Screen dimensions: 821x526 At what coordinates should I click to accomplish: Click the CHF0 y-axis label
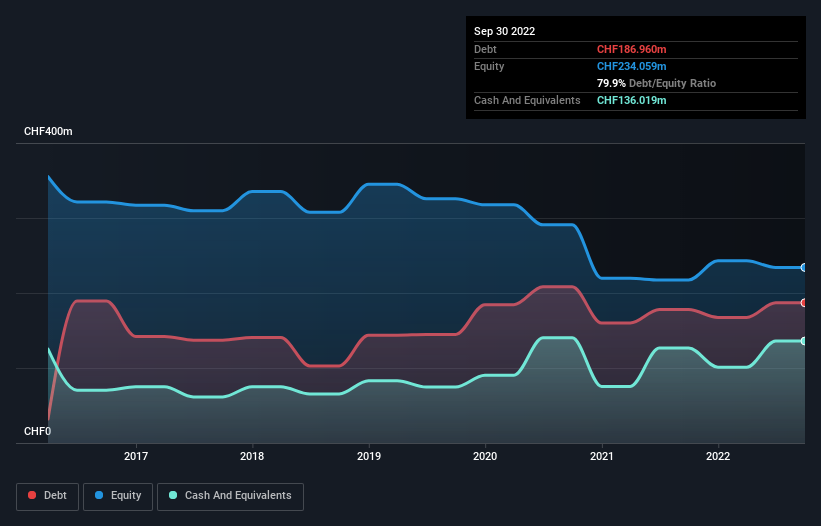(37, 431)
